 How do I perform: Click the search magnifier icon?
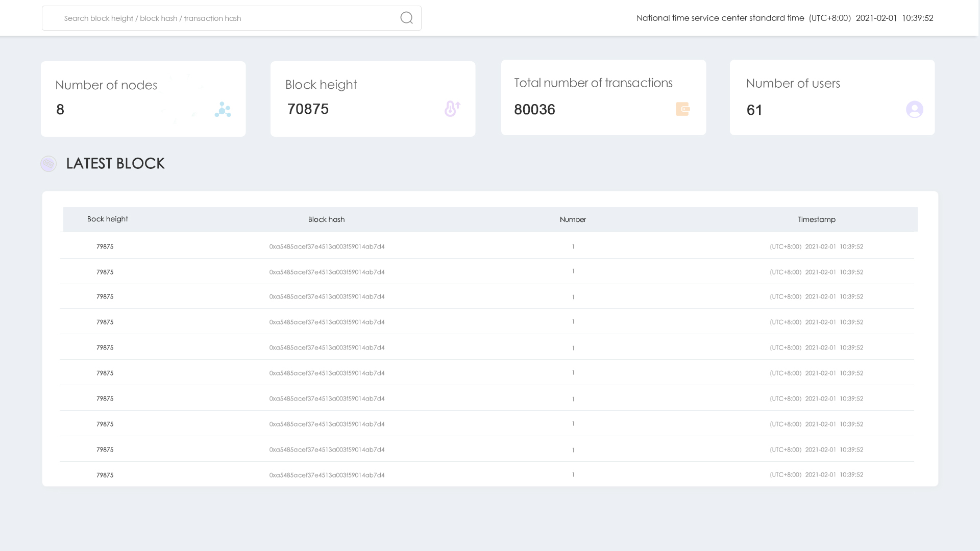click(x=406, y=18)
